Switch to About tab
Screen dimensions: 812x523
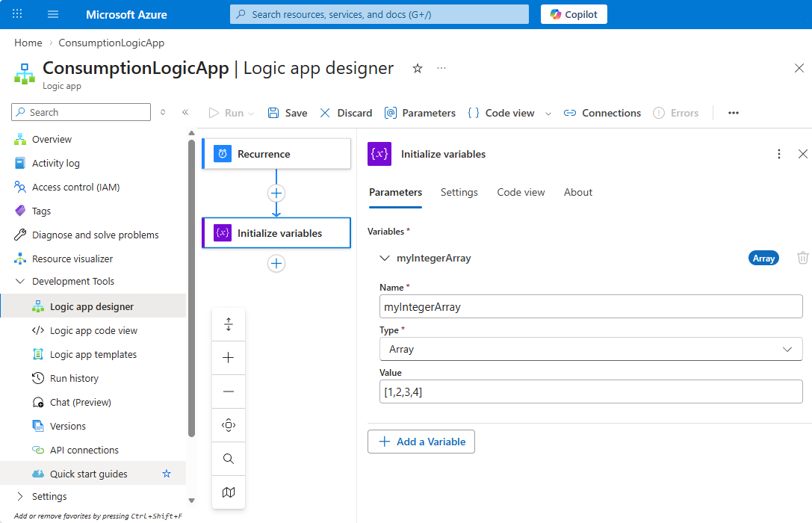578,193
